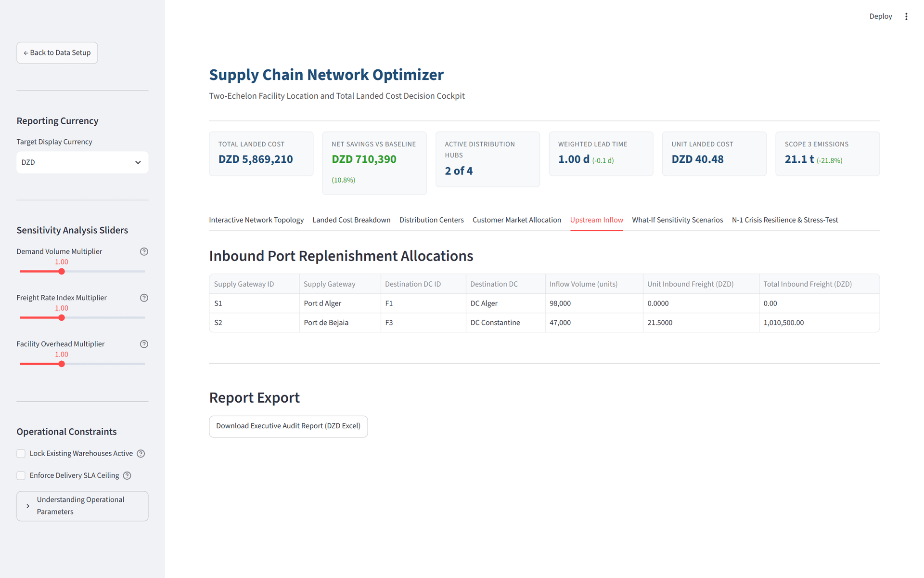Open help for Enforce Delivery SLA Ceiling
The image size is (924, 578).
(x=127, y=475)
